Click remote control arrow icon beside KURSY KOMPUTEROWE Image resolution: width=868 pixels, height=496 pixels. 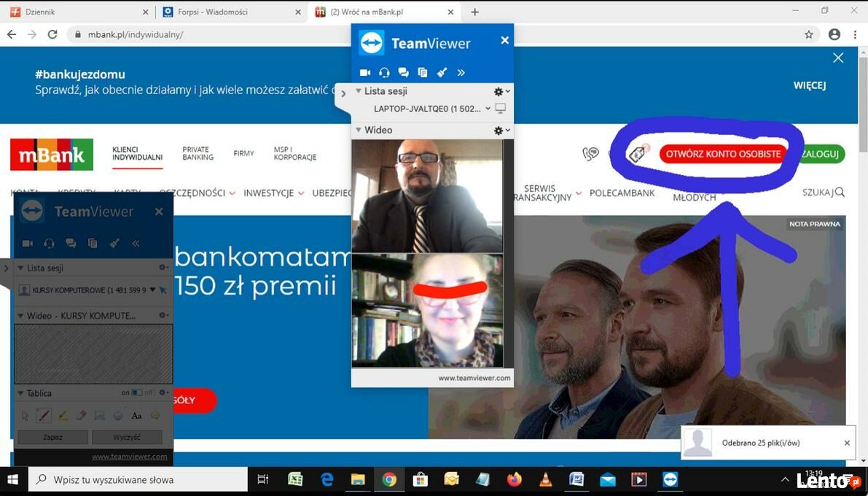(x=163, y=290)
